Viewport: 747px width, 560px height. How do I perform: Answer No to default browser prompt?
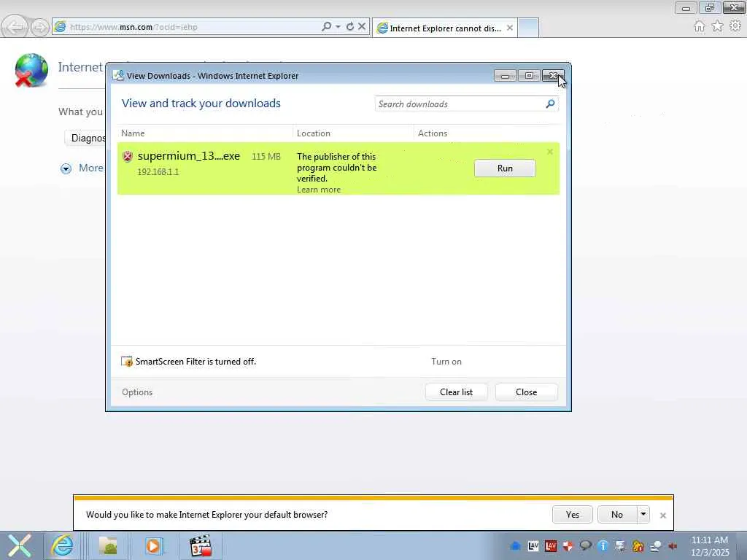coord(617,514)
